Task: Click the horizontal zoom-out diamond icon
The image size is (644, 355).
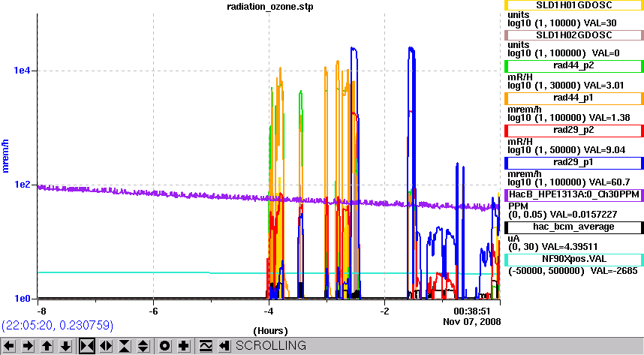Action: click(106, 345)
